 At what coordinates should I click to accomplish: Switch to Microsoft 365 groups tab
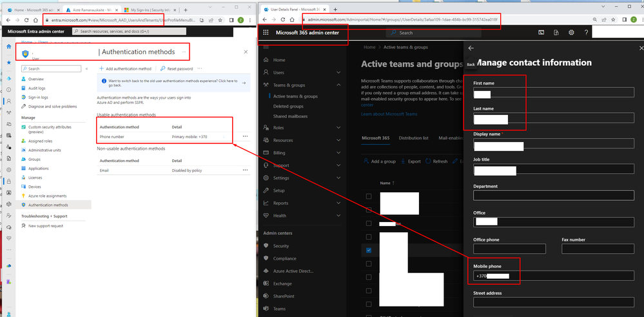click(x=375, y=138)
